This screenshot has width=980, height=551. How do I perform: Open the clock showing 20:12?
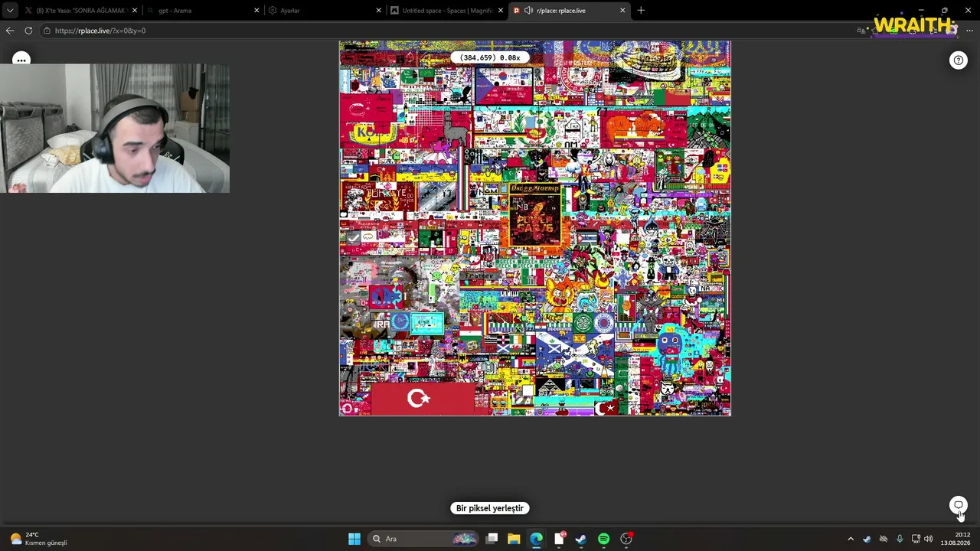(955, 539)
